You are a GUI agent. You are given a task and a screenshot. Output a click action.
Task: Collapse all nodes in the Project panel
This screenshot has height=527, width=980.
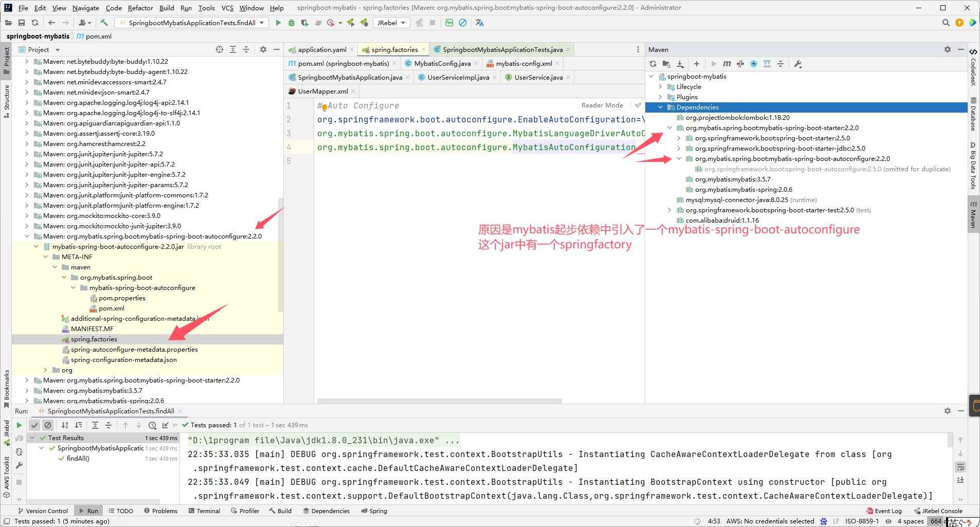pos(246,49)
